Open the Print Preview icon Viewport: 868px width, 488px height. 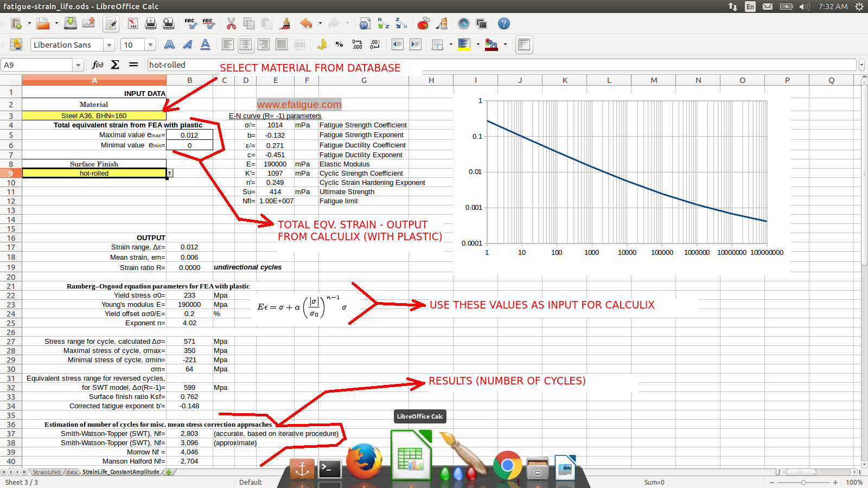pos(168,23)
